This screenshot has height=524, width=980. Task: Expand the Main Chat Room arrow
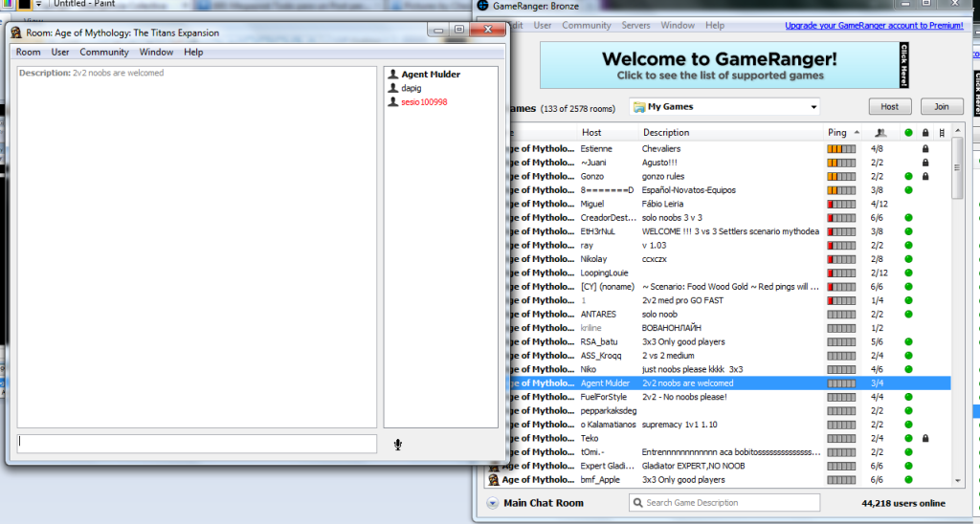click(493, 503)
